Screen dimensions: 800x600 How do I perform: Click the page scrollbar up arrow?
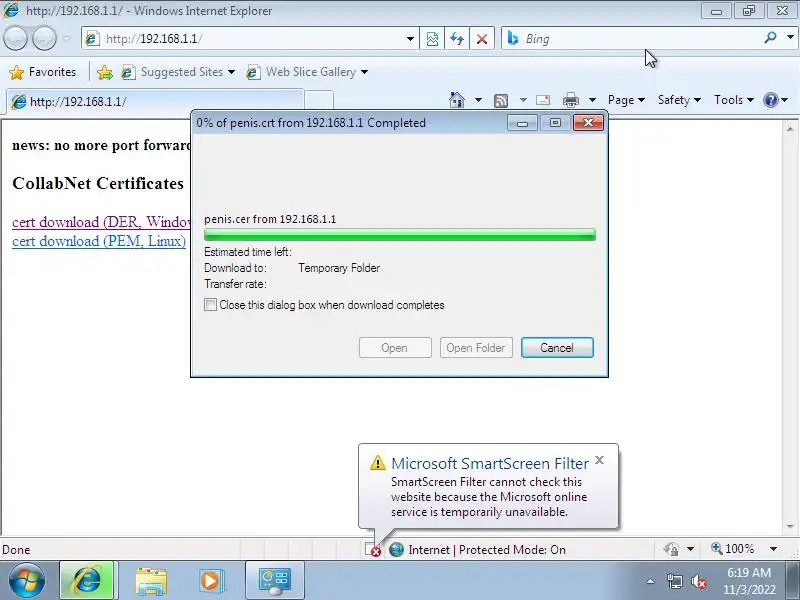[790, 128]
